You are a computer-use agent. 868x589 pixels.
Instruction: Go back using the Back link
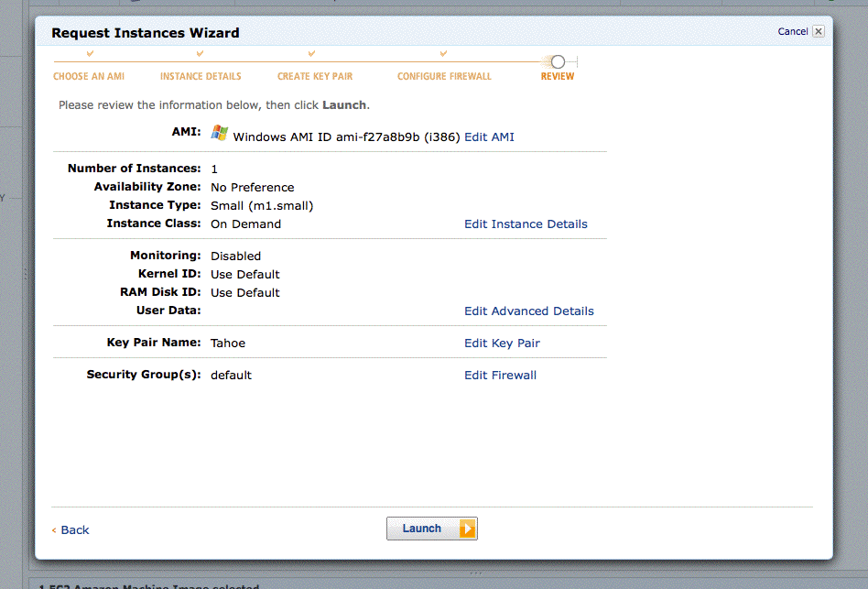(x=74, y=530)
